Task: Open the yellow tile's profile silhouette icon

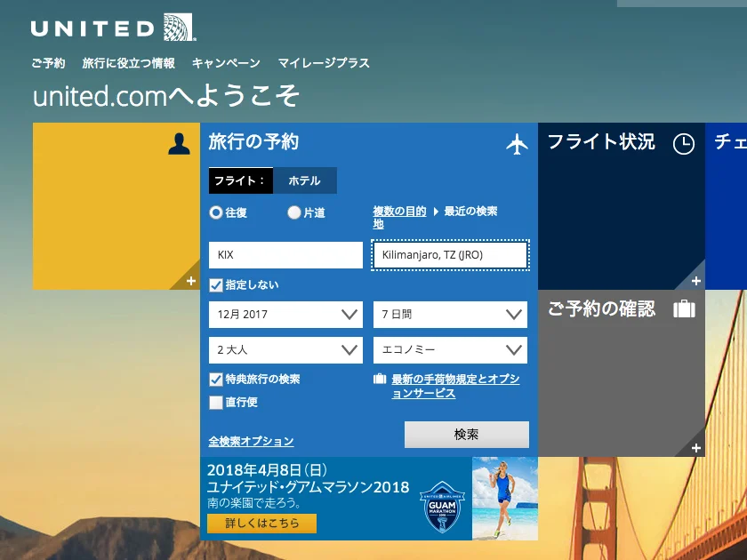Action: [179, 144]
